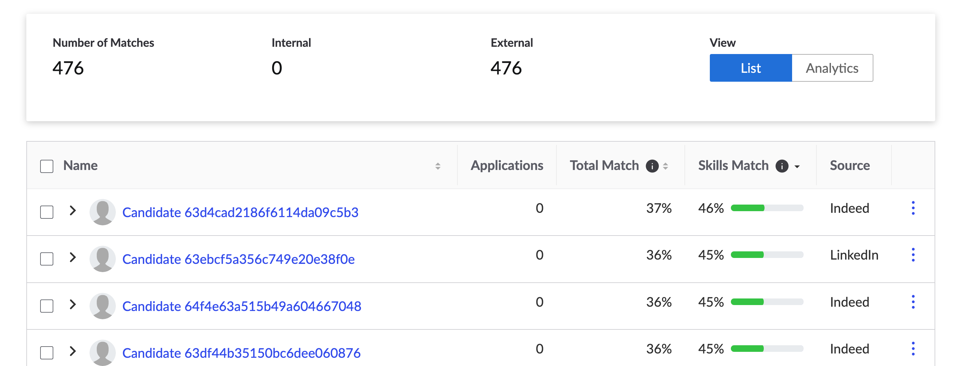Viewport: 980px width, 366px height.
Task: Open the Skills Match dropdown caret
Action: pyautogui.click(x=797, y=166)
